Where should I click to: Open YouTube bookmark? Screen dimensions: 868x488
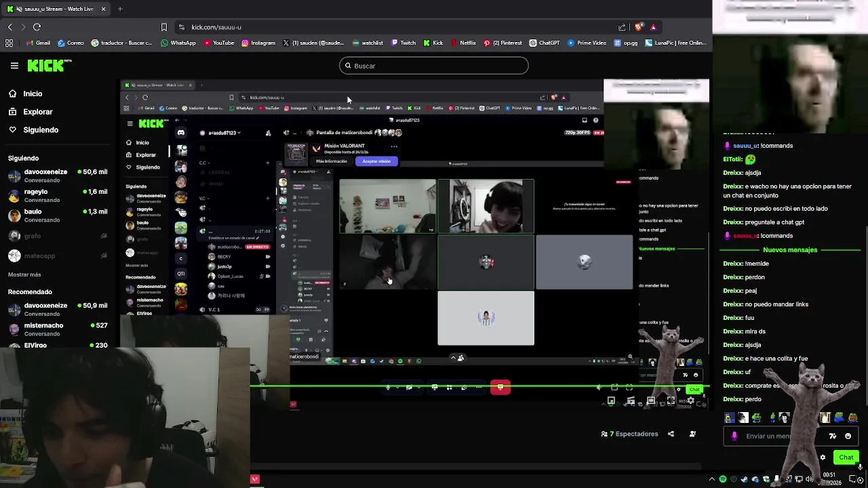tap(218, 43)
